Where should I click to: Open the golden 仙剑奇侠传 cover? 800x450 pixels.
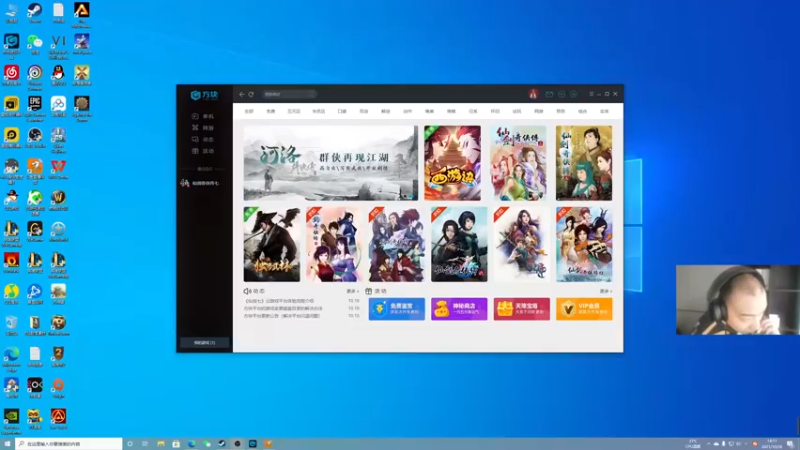[x=584, y=163]
